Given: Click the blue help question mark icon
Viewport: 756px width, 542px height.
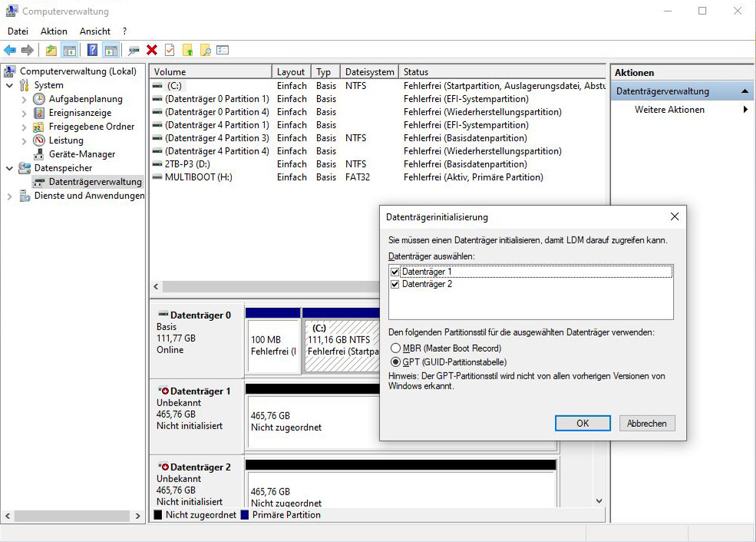Looking at the screenshot, I should [92, 50].
